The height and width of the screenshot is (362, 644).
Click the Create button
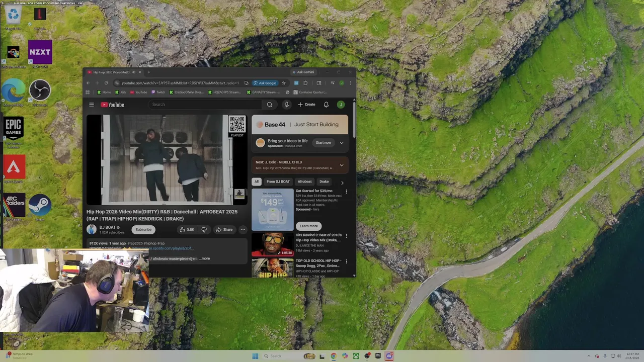point(306,105)
